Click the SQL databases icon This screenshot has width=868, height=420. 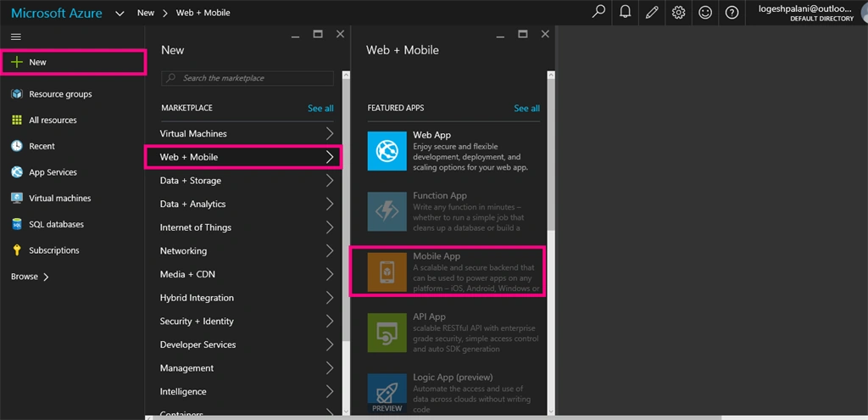coord(17,224)
